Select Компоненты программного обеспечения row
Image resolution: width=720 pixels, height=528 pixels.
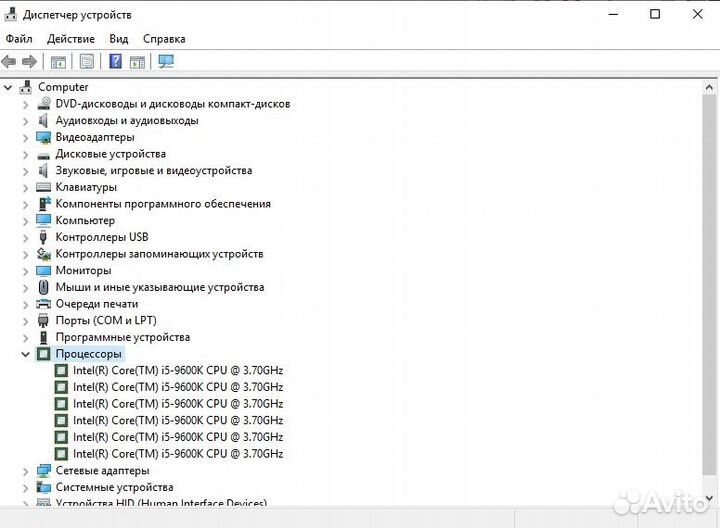click(x=163, y=203)
